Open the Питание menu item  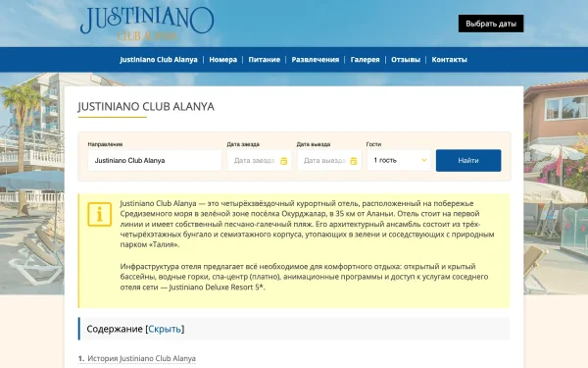coord(265,60)
